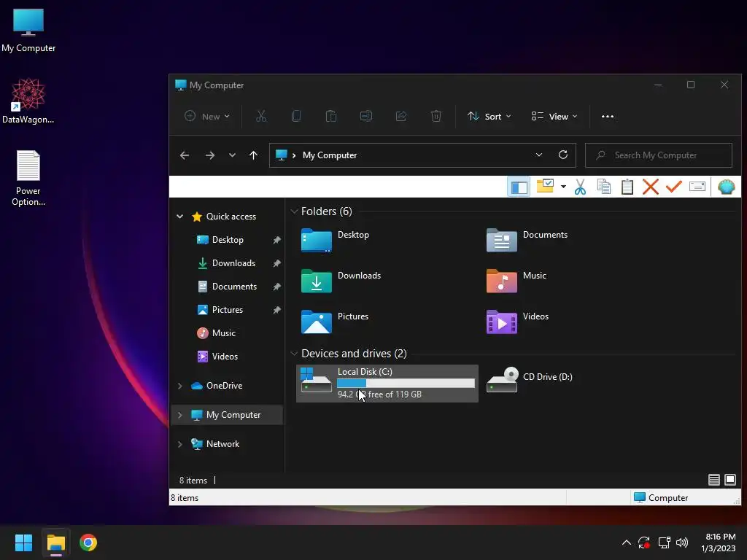Click the orange checkmark Properties icon
747x560 pixels.
673,186
